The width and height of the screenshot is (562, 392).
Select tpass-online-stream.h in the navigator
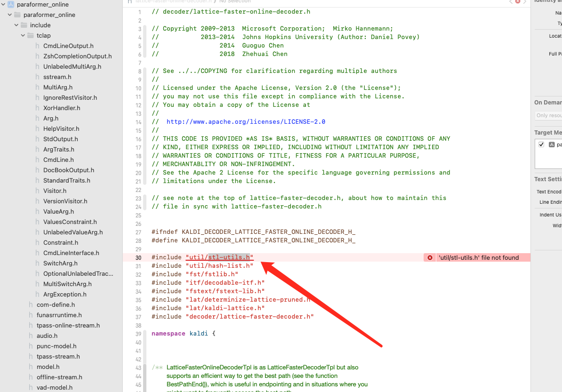tap(68, 326)
